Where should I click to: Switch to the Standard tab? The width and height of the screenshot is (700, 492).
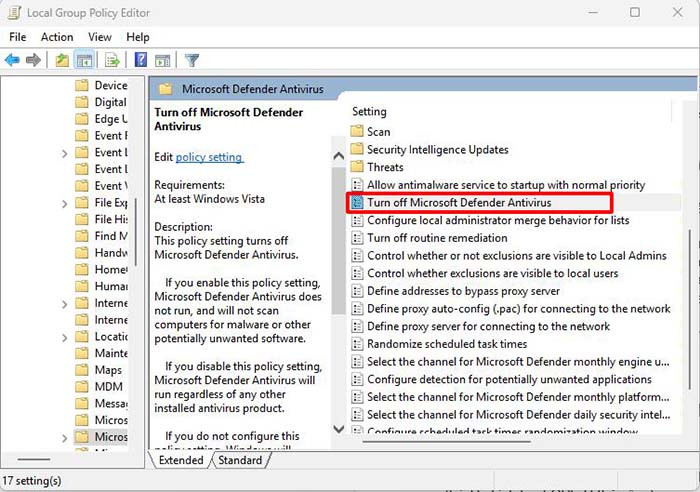point(240,460)
